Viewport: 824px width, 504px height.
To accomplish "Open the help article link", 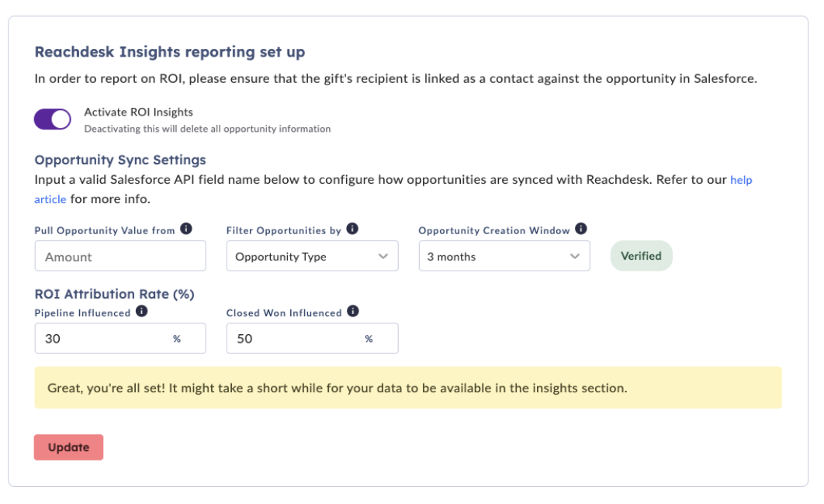I will 741,180.
